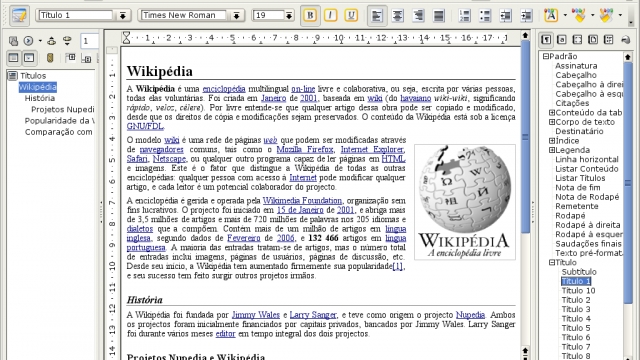Expand the Conteúdo da tab style group

coord(552,113)
